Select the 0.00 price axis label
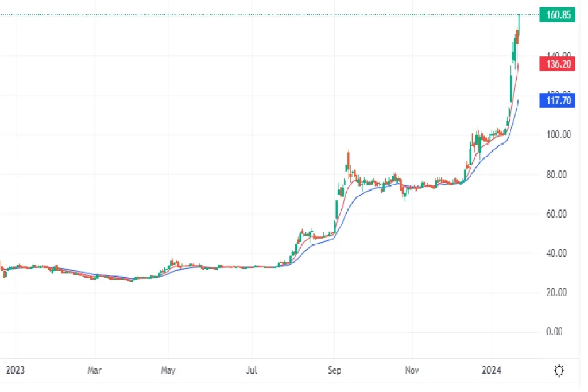 point(554,332)
